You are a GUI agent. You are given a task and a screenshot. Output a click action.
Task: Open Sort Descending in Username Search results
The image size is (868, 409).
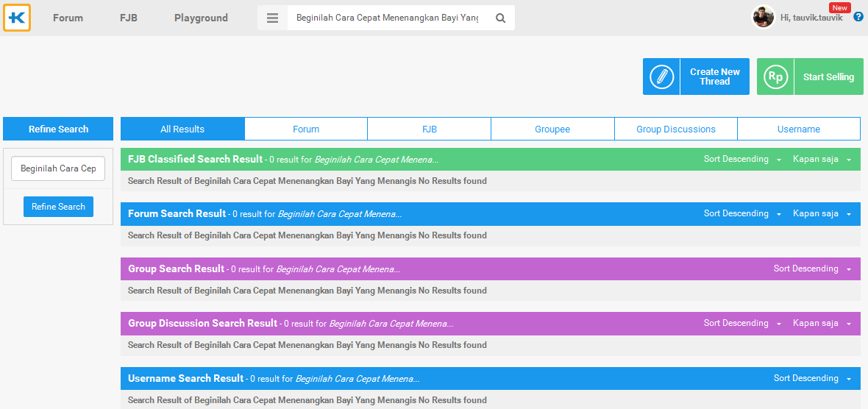point(813,378)
